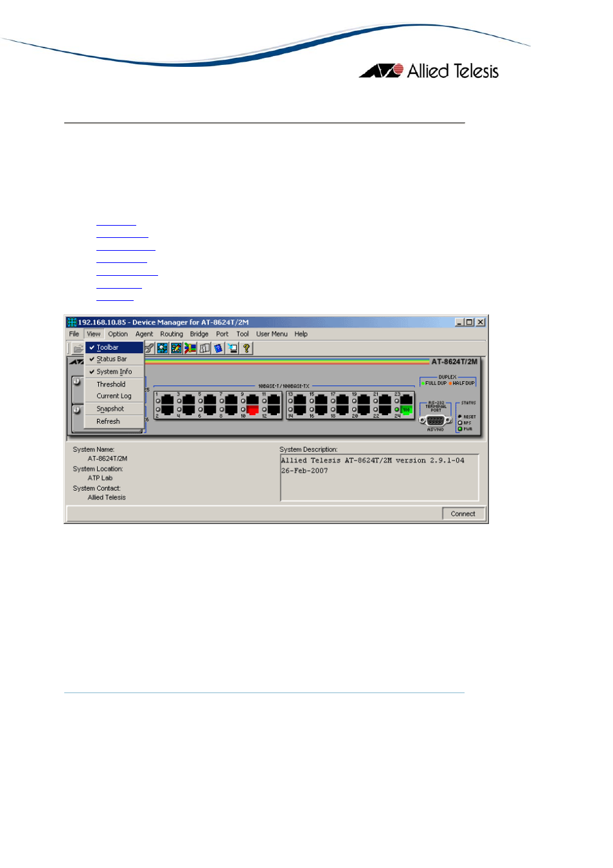Minimize the Device Manager window
This screenshot has width=613, height=868.
coord(459,322)
